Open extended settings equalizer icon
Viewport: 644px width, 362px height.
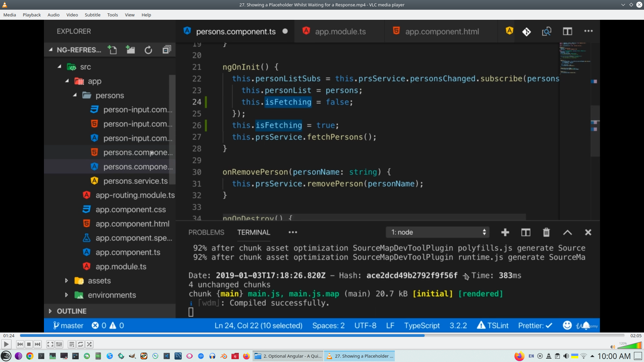tap(59, 344)
